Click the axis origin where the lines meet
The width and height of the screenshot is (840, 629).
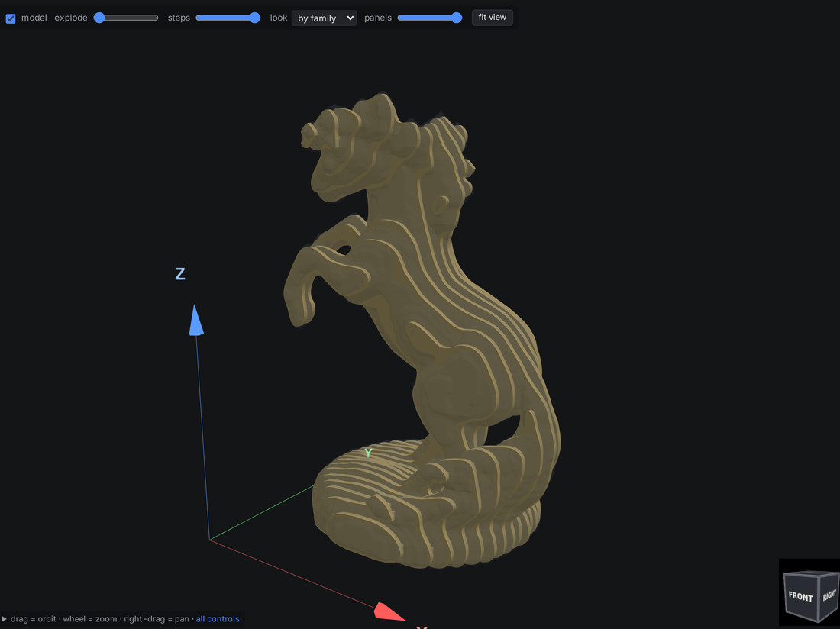pyautogui.click(x=209, y=540)
